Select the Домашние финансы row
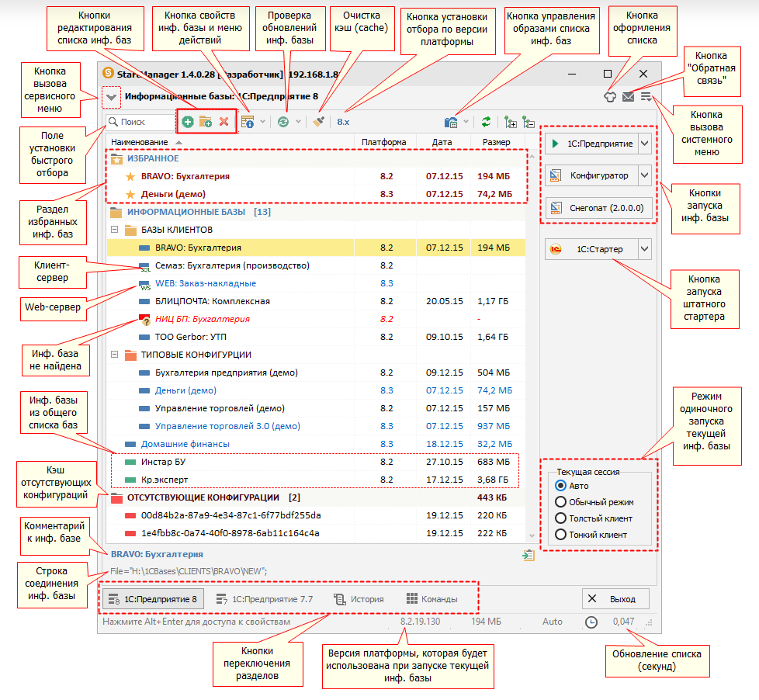 (316, 444)
